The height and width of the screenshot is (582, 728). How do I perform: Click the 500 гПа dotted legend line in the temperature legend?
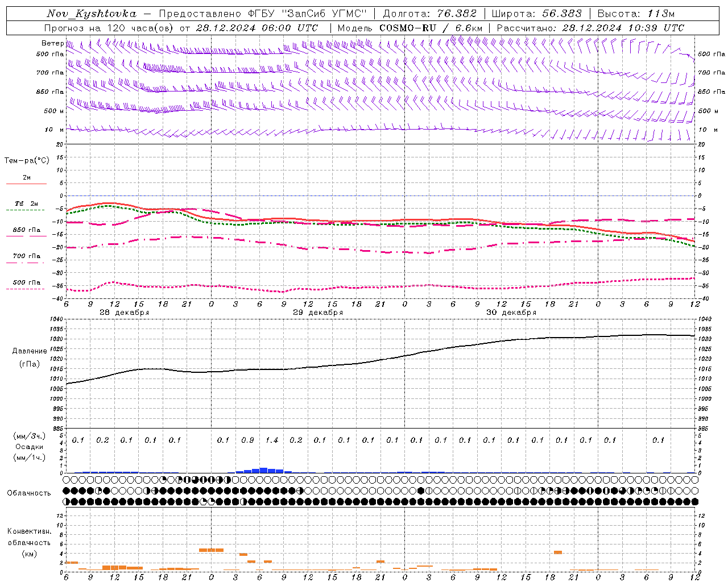click(x=25, y=289)
